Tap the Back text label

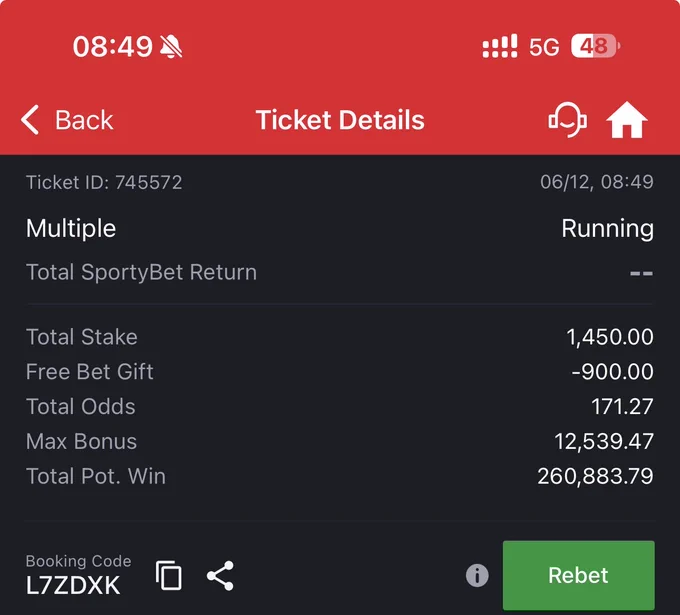[x=84, y=120]
